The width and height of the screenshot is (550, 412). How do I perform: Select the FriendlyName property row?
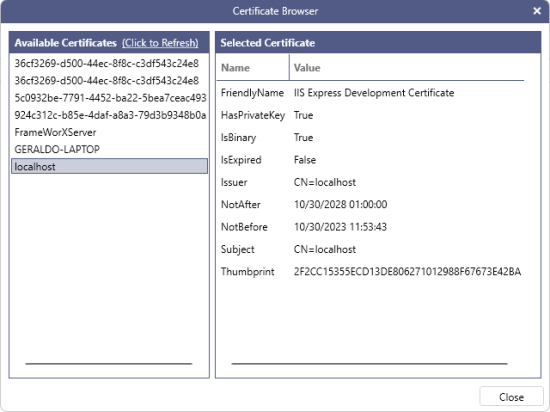[x=370, y=93]
